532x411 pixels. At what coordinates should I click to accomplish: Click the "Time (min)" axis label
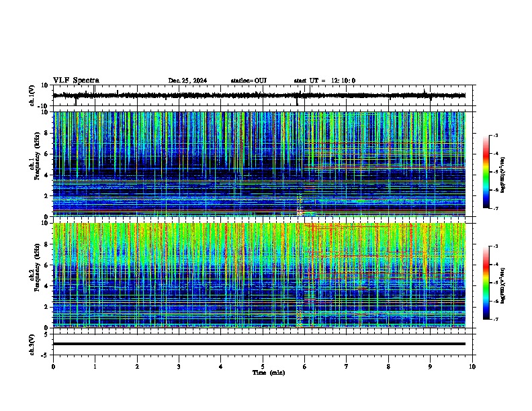pyautogui.click(x=269, y=373)
